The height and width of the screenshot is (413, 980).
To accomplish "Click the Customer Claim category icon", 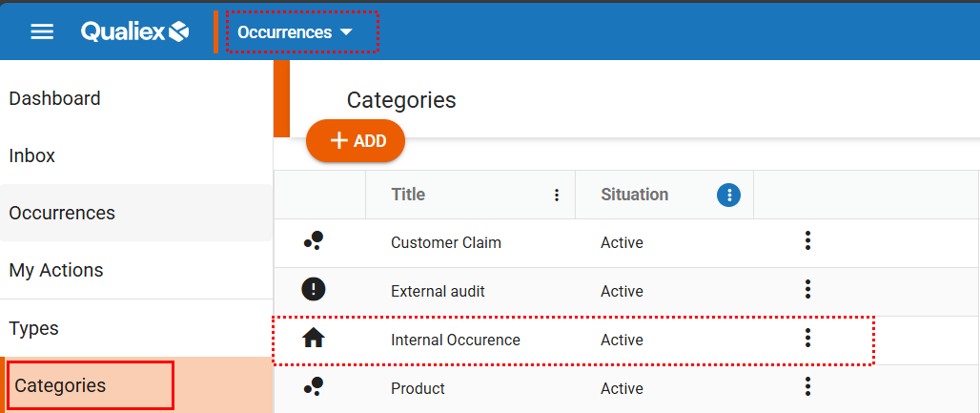I will point(314,242).
